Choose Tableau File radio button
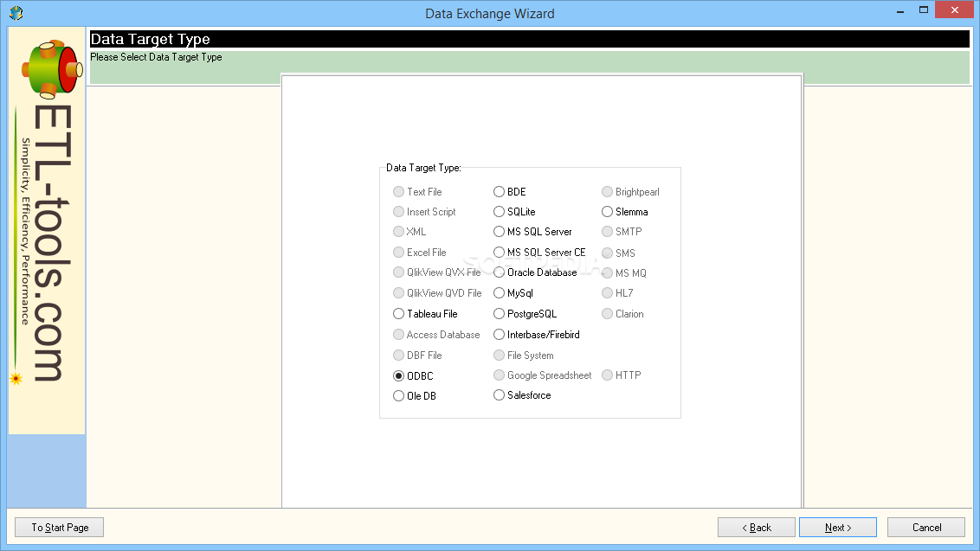 pos(425,314)
